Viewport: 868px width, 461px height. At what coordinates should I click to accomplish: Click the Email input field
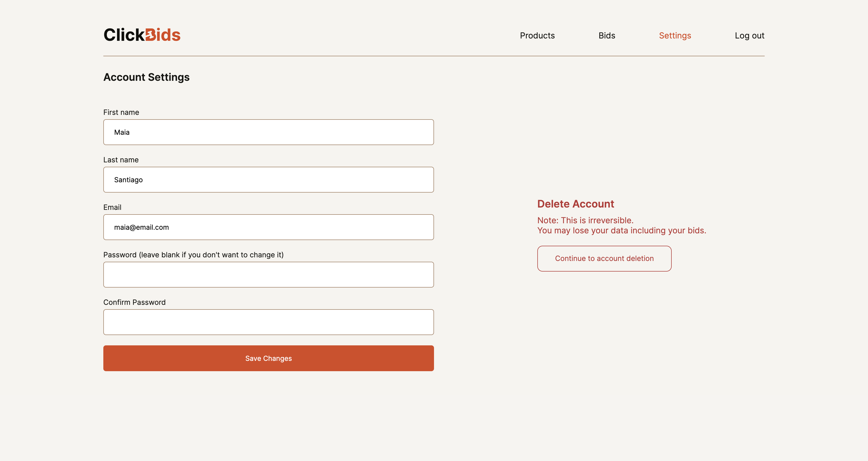[x=269, y=227]
